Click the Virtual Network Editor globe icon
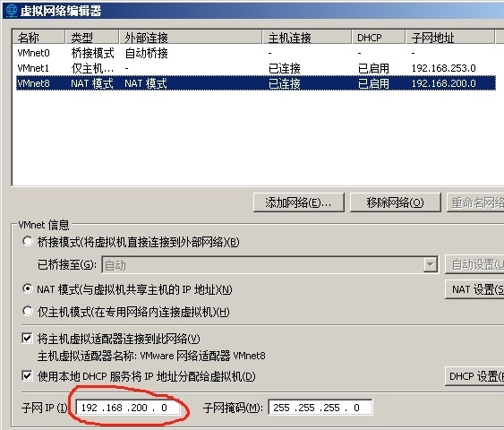This screenshot has height=430, width=504. click(x=11, y=10)
